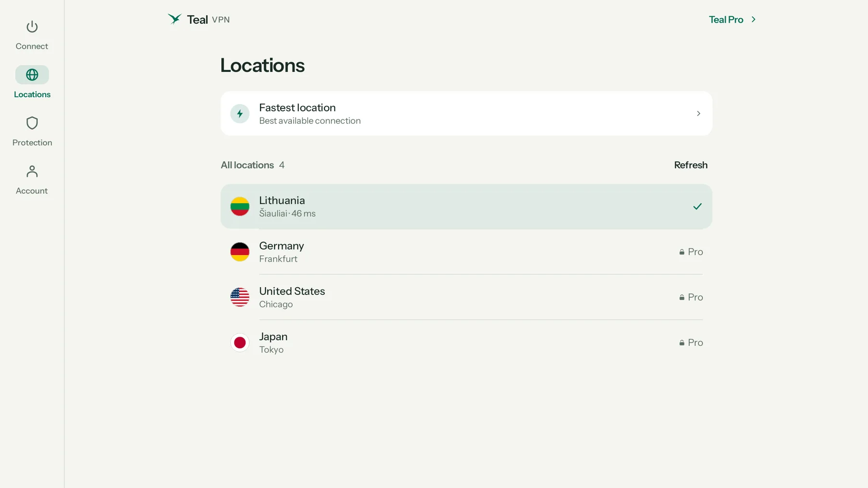The width and height of the screenshot is (868, 488).
Task: Click the Pro label on United States row
Action: click(x=695, y=297)
